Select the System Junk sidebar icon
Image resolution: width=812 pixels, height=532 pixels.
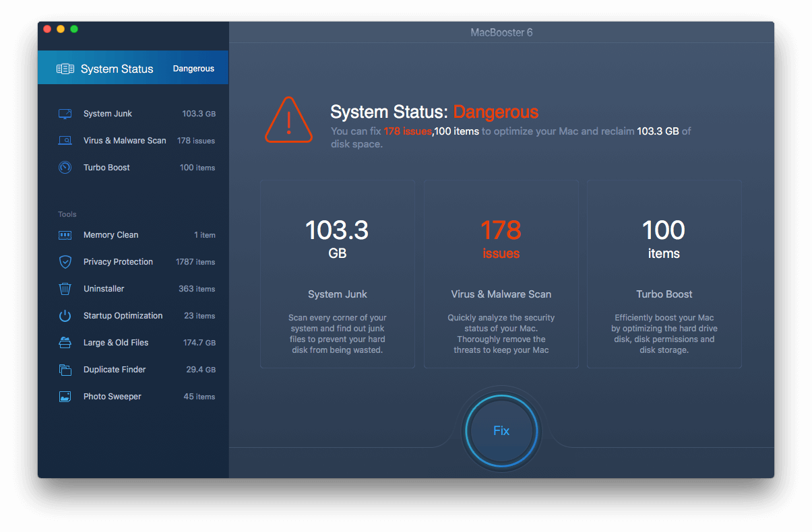tap(64, 113)
